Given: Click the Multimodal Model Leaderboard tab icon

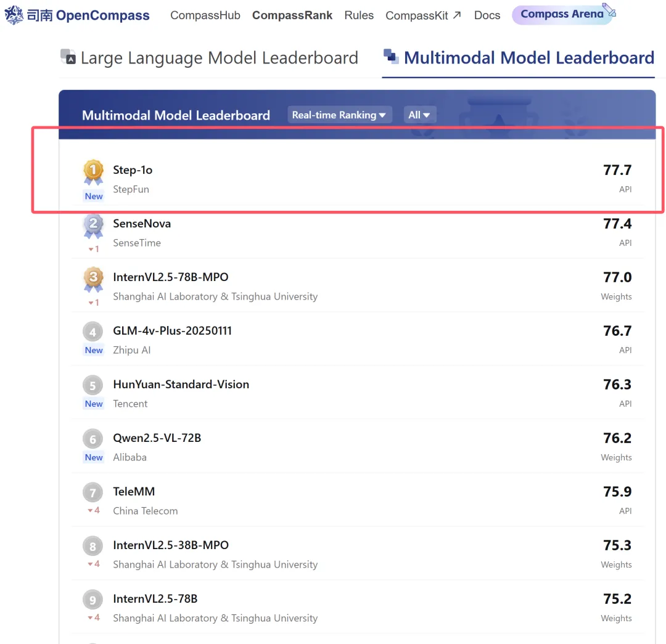Looking at the screenshot, I should click(x=391, y=57).
